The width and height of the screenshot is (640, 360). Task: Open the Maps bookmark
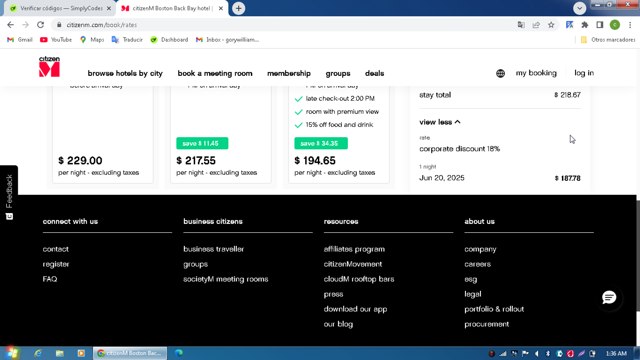(x=92, y=40)
